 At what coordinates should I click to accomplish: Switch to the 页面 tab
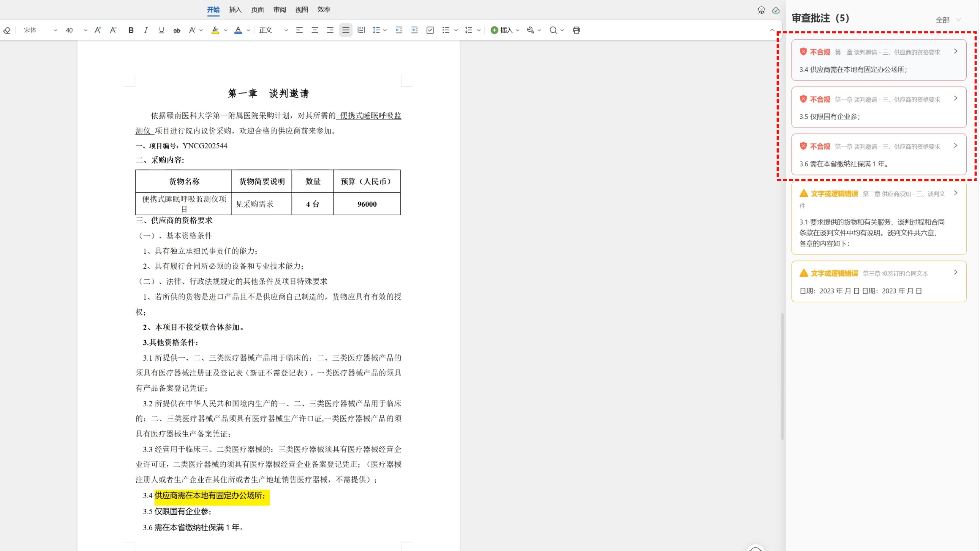pos(257,10)
